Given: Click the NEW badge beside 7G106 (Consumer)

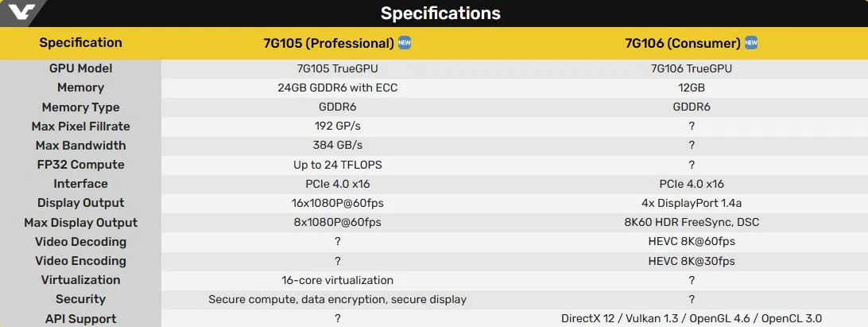Looking at the screenshot, I should pyautogui.click(x=751, y=43).
